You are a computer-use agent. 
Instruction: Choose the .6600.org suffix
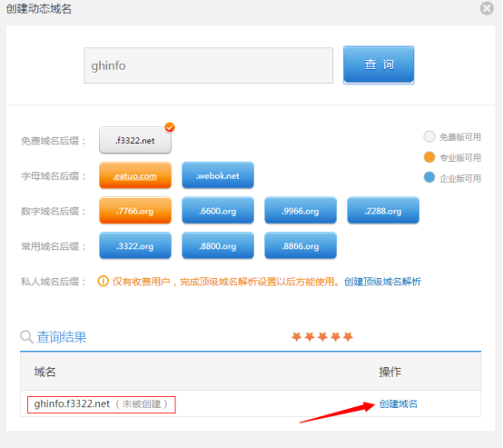pyautogui.click(x=218, y=211)
